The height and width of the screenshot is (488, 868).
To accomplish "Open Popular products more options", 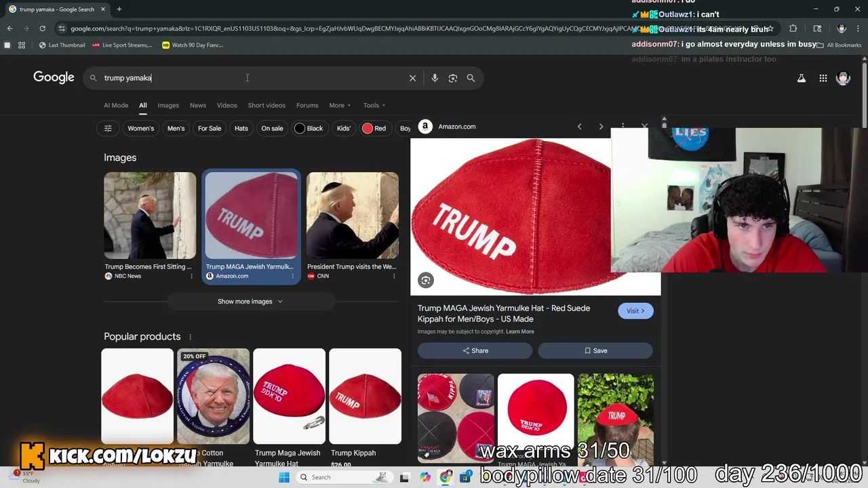I will pyautogui.click(x=190, y=337).
